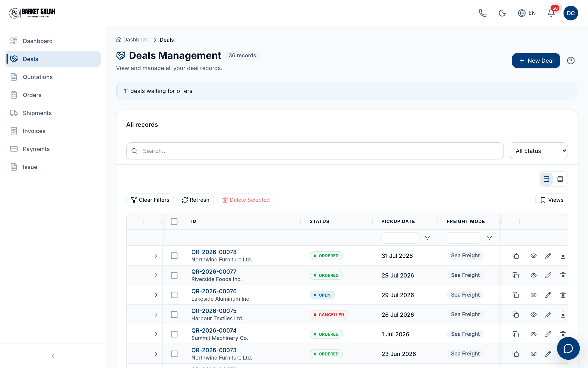Open Invoices in the sidebar
The height and width of the screenshot is (368, 588).
[x=53, y=131]
